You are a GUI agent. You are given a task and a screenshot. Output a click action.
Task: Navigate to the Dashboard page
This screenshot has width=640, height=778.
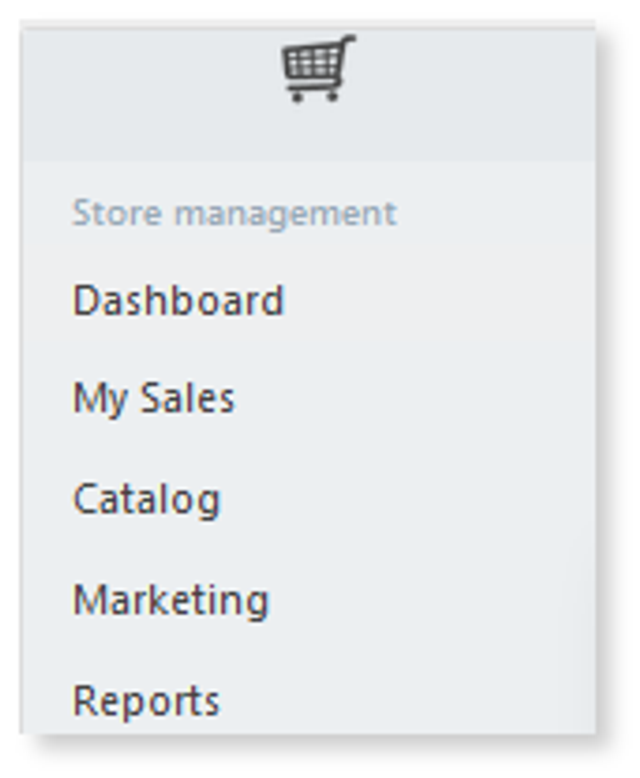click(178, 300)
